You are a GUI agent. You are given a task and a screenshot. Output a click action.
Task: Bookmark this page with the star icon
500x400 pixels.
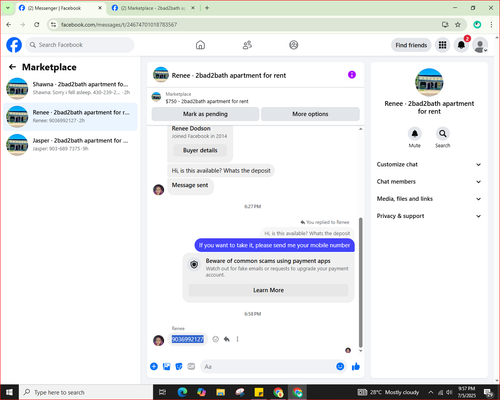(458, 24)
